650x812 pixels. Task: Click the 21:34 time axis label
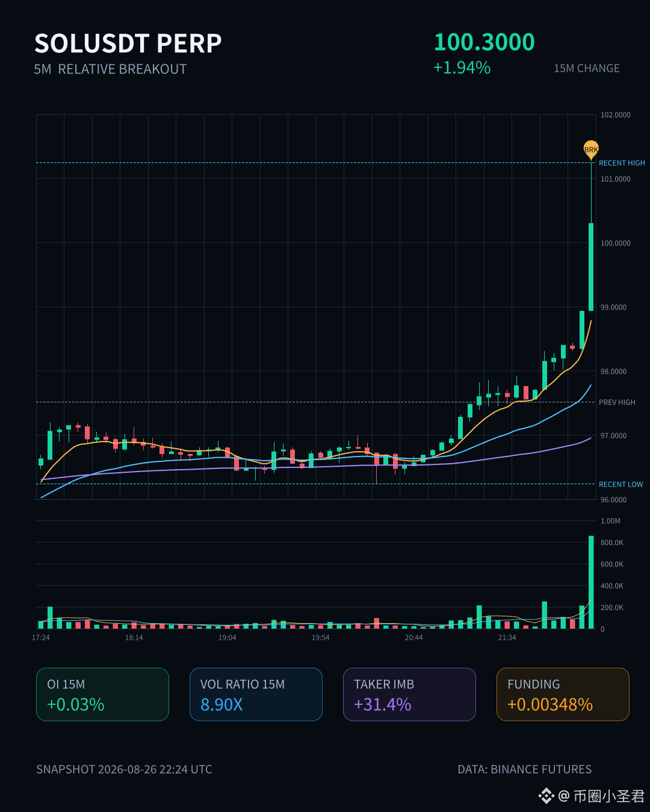pos(507,638)
